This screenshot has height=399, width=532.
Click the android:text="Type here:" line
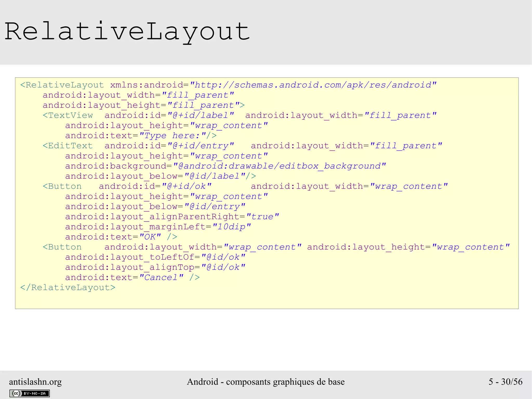[x=141, y=136]
